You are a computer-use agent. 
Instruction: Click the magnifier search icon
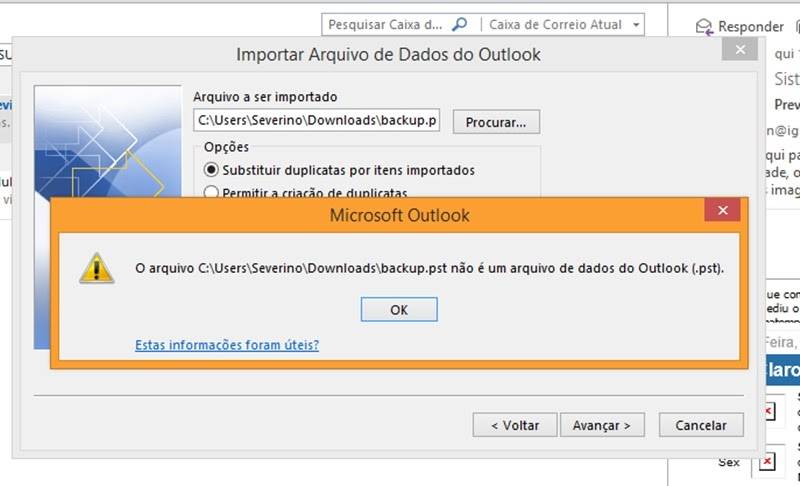[460, 24]
